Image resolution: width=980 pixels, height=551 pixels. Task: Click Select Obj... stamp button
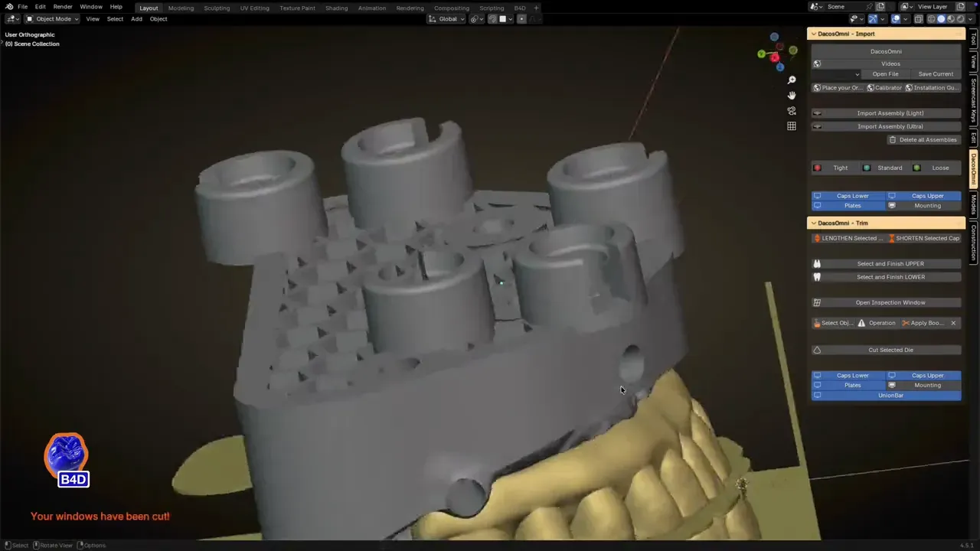point(833,323)
